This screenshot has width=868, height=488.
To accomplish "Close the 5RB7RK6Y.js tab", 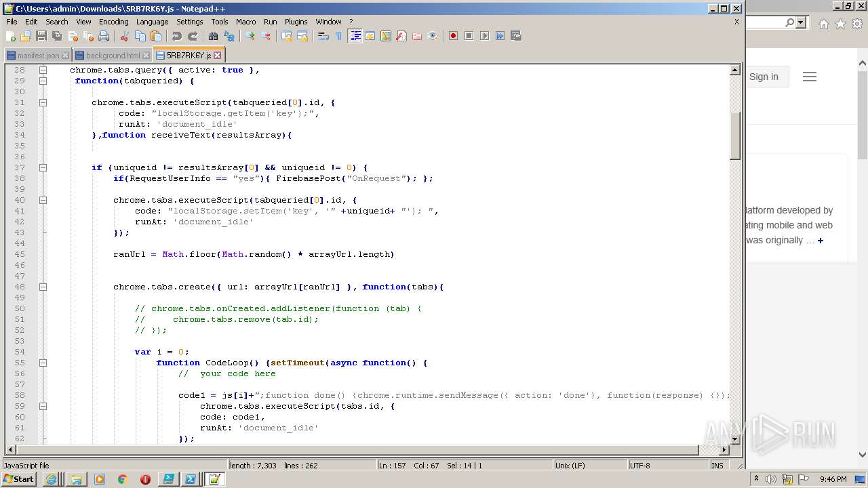I will 217,56.
